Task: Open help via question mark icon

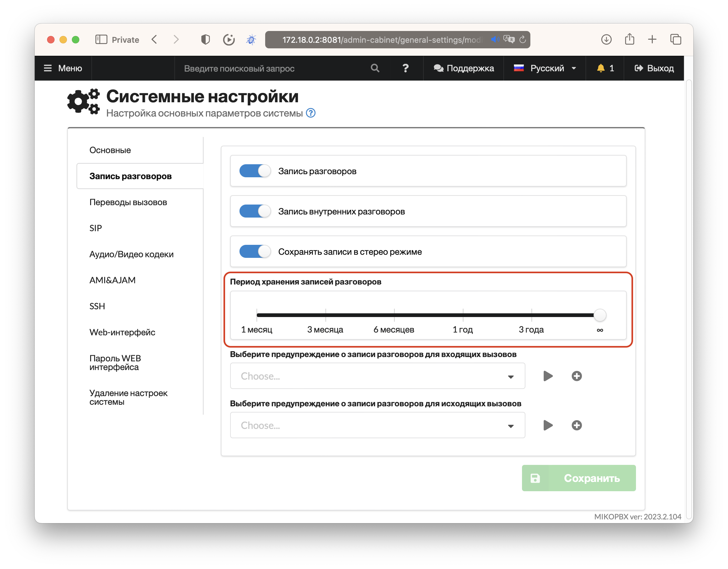Action: 405,68
